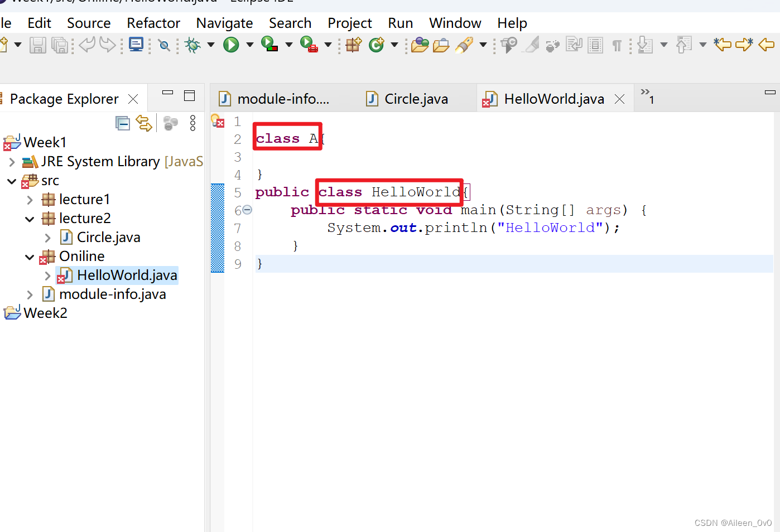Image resolution: width=780 pixels, height=532 pixels.
Task: Show hidden editor tabs list
Action: [x=647, y=96]
